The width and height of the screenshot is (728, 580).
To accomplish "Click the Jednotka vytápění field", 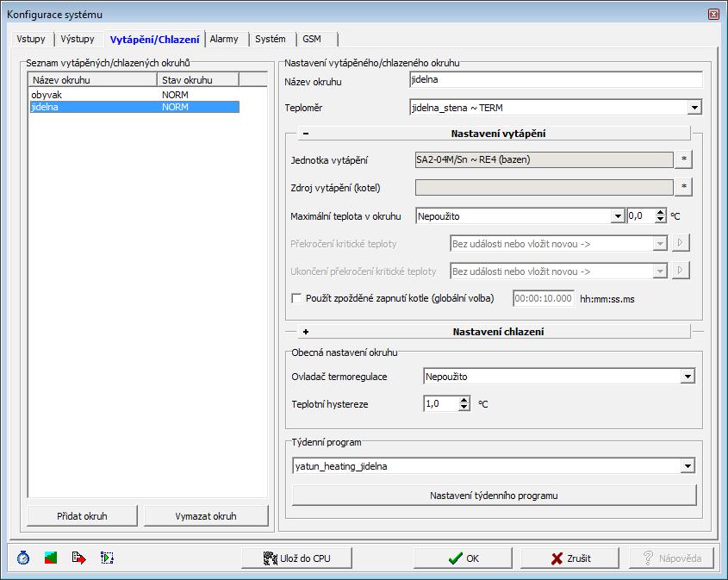I will (x=544, y=159).
